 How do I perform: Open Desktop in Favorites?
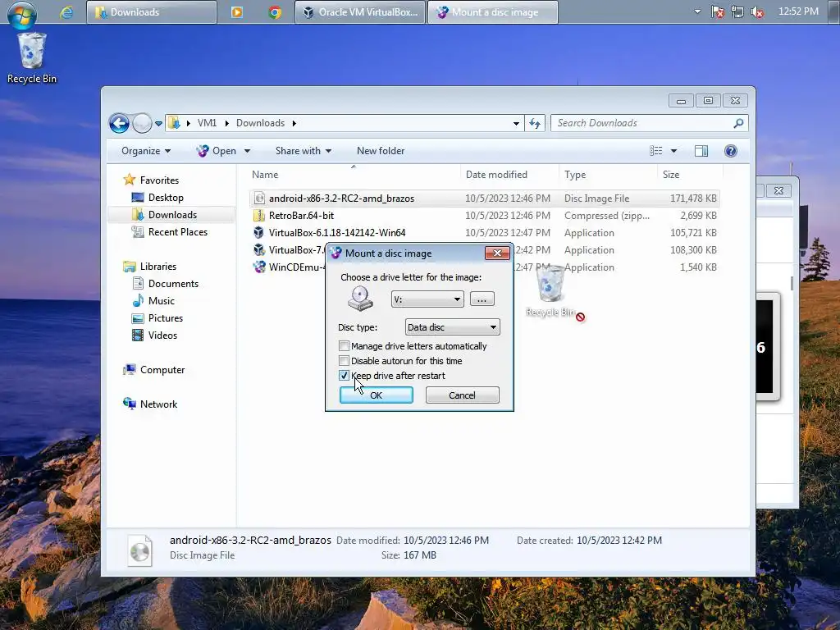pyautogui.click(x=166, y=198)
